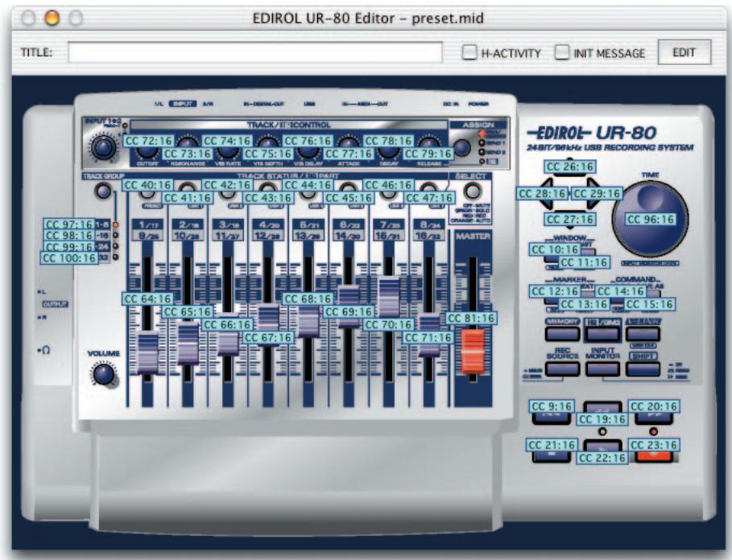Image resolution: width=732 pixels, height=560 pixels.
Task: Click red record button CC 23:16
Action: point(653,445)
